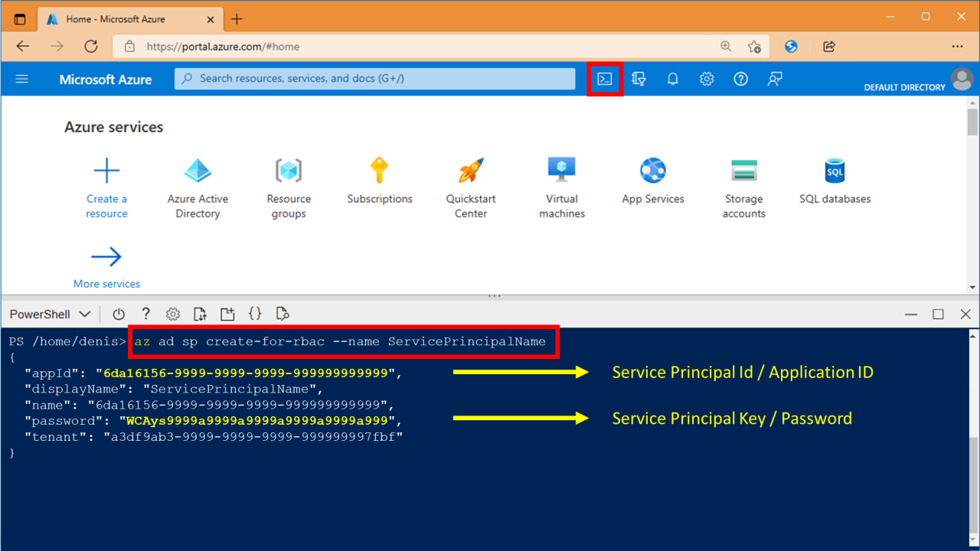The image size is (980, 551).
Task: Click the More services arrow
Action: 106,256
